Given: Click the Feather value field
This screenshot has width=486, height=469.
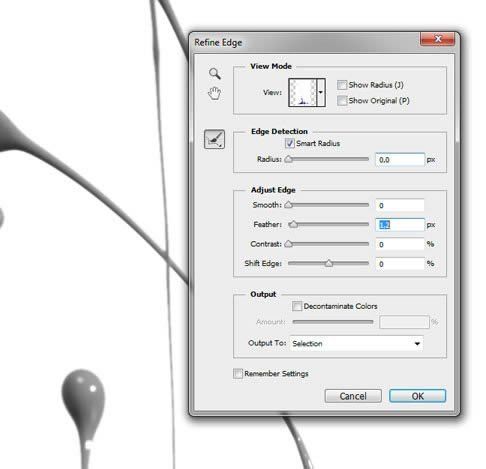Looking at the screenshot, I should click(x=400, y=225).
